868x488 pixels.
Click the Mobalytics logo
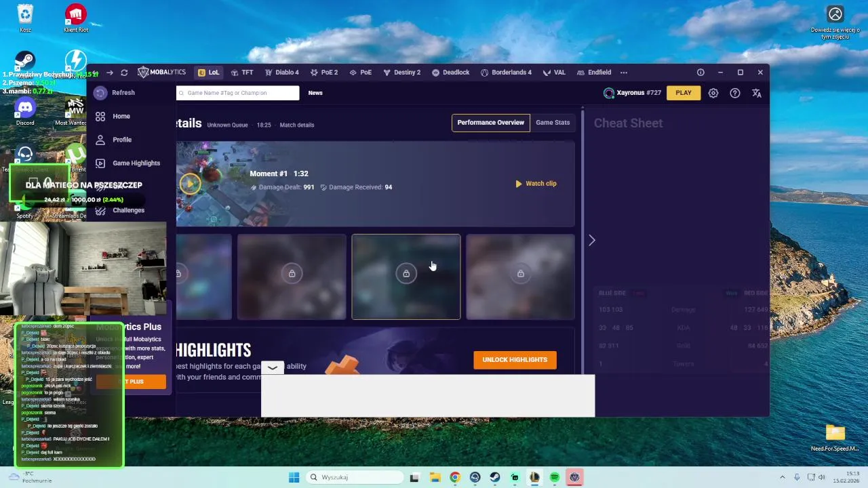click(161, 73)
